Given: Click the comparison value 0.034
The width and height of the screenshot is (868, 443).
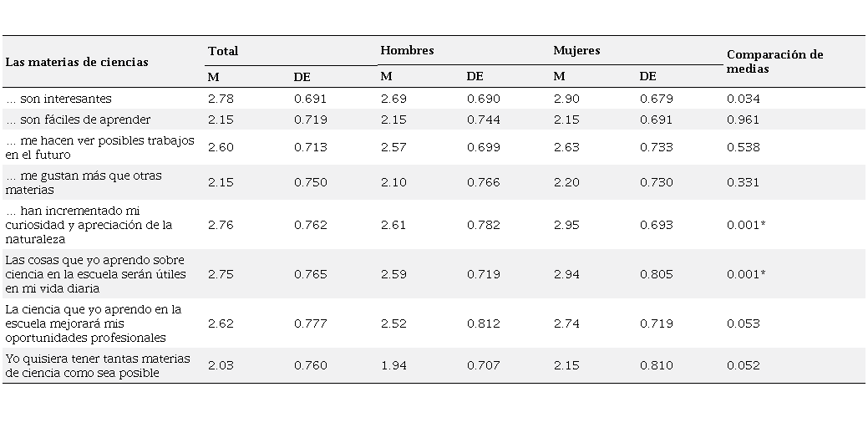Looking at the screenshot, I should (743, 99).
